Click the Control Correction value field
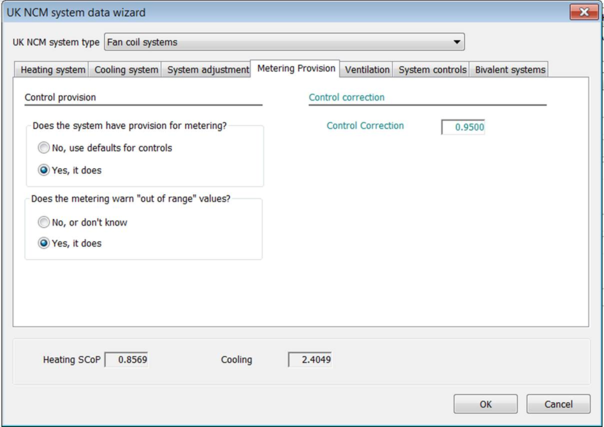604x427 pixels. click(x=463, y=127)
